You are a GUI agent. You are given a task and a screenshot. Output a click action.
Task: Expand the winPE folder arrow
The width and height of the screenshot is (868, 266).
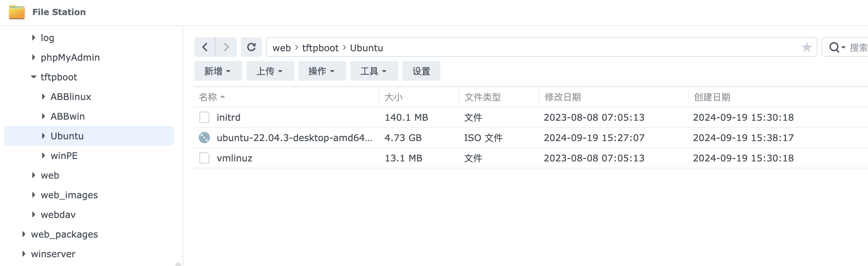(43, 155)
